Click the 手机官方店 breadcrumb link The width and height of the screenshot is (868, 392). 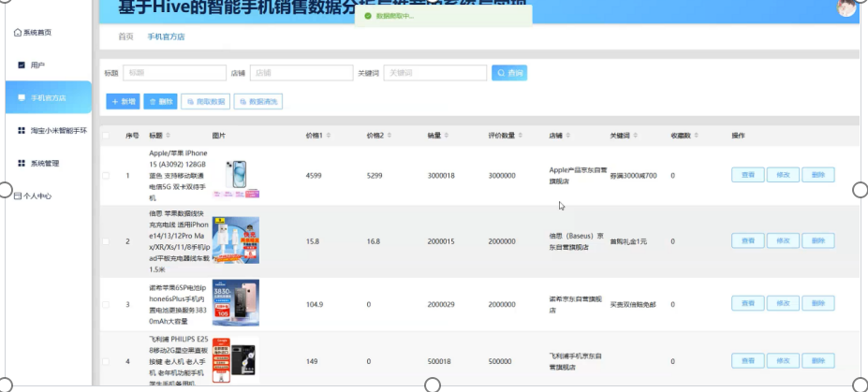coord(166,37)
